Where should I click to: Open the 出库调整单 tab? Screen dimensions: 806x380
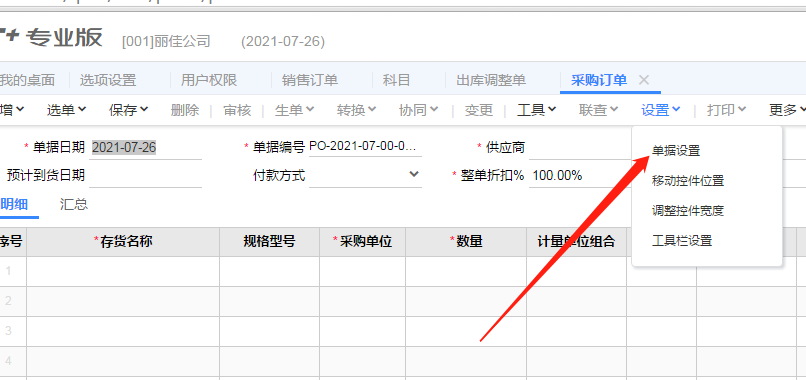pos(491,80)
